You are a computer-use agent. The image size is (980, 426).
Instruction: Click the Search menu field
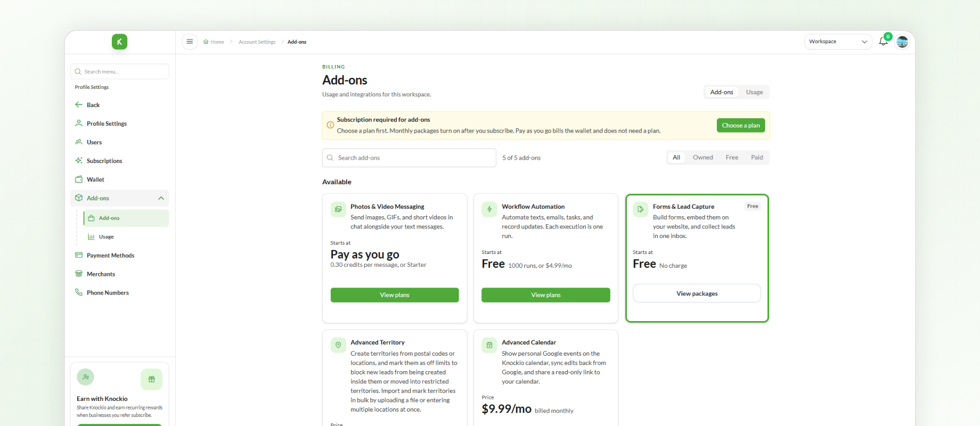pyautogui.click(x=120, y=71)
